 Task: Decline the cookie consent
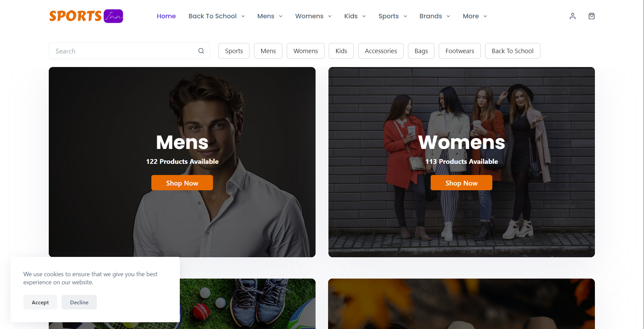click(79, 302)
